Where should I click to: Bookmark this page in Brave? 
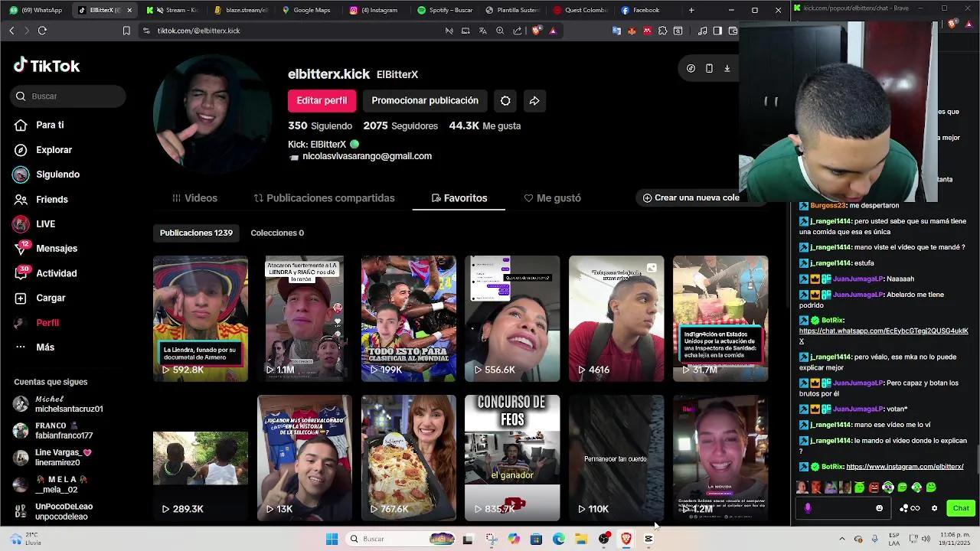[126, 31]
